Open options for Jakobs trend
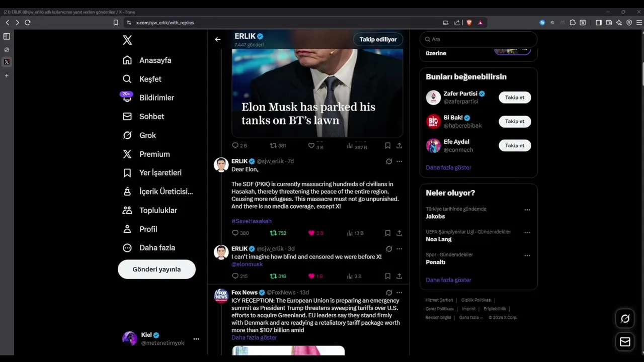 527,210
